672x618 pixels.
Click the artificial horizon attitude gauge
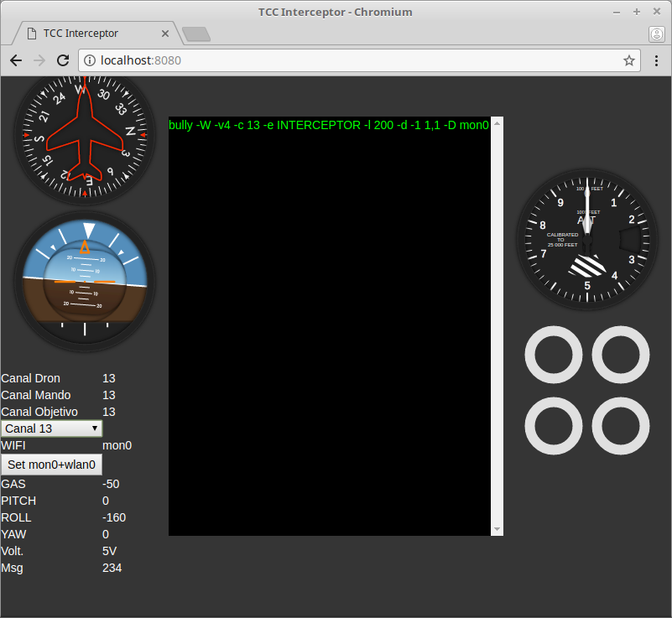coord(85,281)
